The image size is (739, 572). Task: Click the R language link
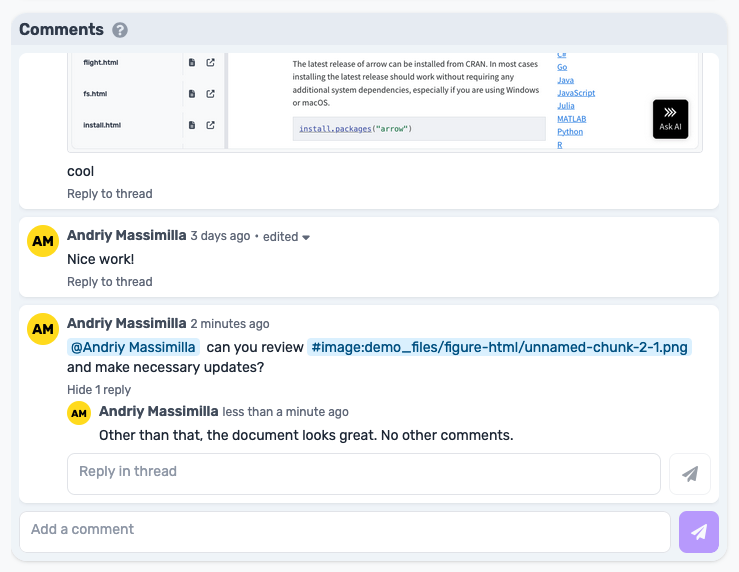pos(559,145)
